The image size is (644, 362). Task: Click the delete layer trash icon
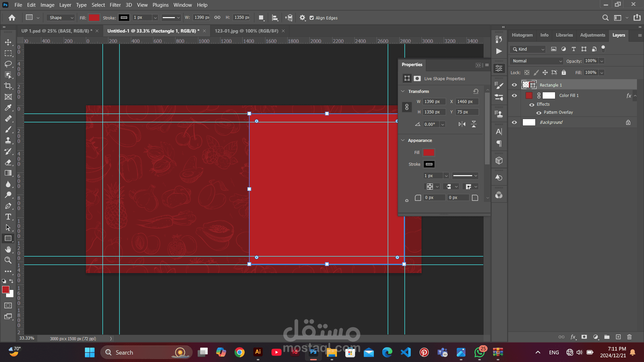[x=629, y=337]
